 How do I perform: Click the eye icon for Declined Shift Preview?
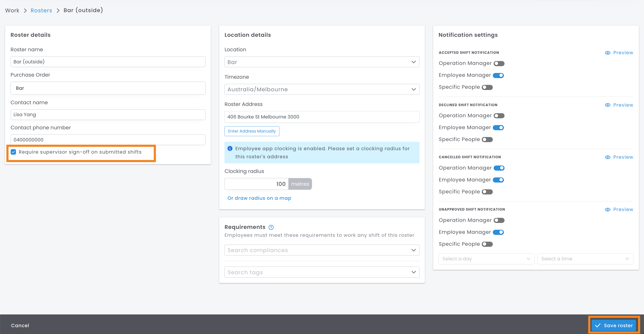click(x=608, y=105)
